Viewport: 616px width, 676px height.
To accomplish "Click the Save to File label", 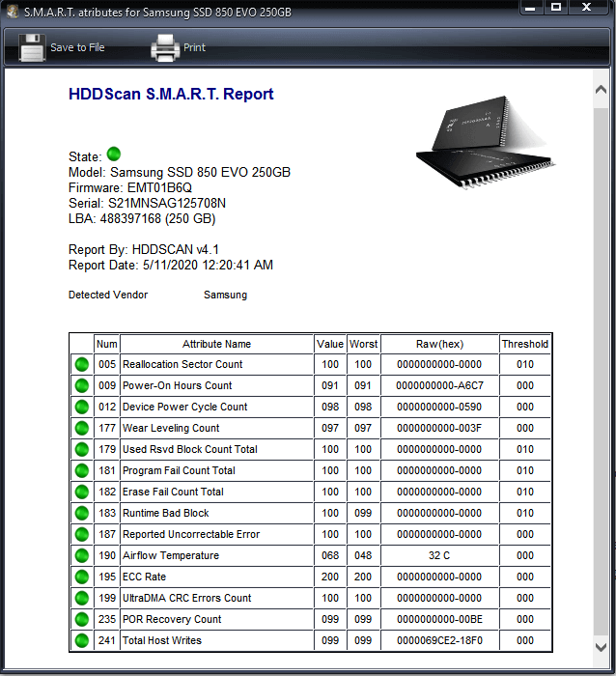I will 77,47.
